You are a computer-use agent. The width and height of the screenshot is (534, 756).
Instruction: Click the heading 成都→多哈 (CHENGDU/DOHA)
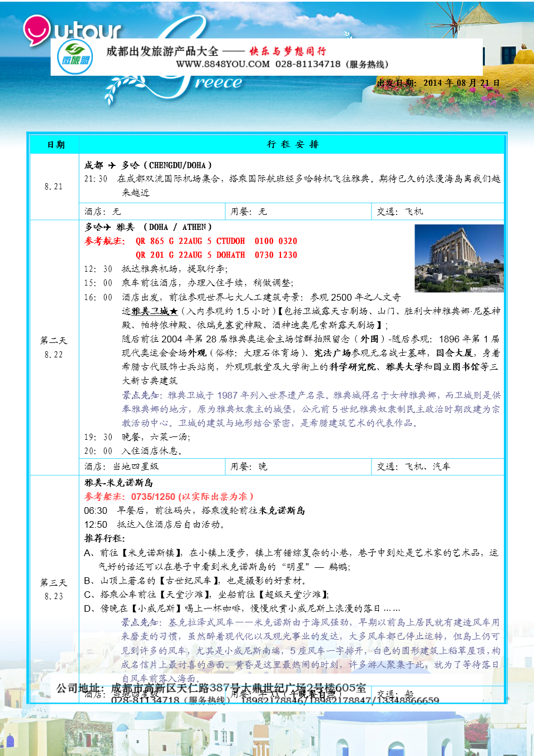(148, 165)
